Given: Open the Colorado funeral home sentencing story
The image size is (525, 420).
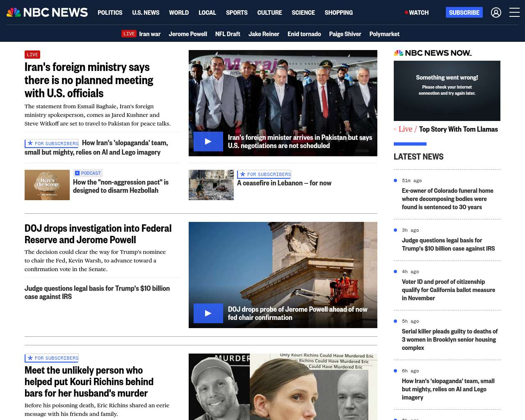Looking at the screenshot, I should 447,199.
